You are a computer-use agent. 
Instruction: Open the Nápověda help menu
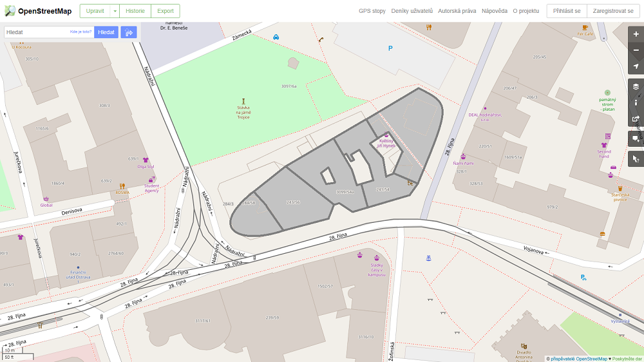[x=495, y=11]
